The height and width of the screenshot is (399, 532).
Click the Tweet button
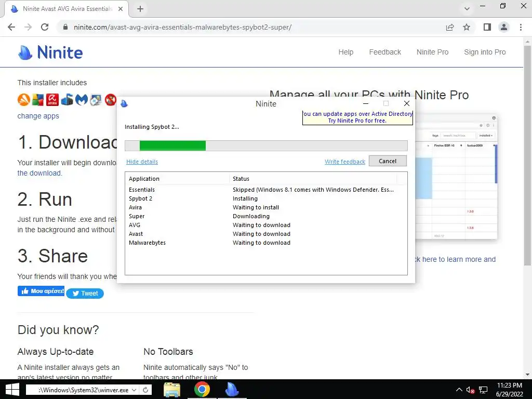85,294
